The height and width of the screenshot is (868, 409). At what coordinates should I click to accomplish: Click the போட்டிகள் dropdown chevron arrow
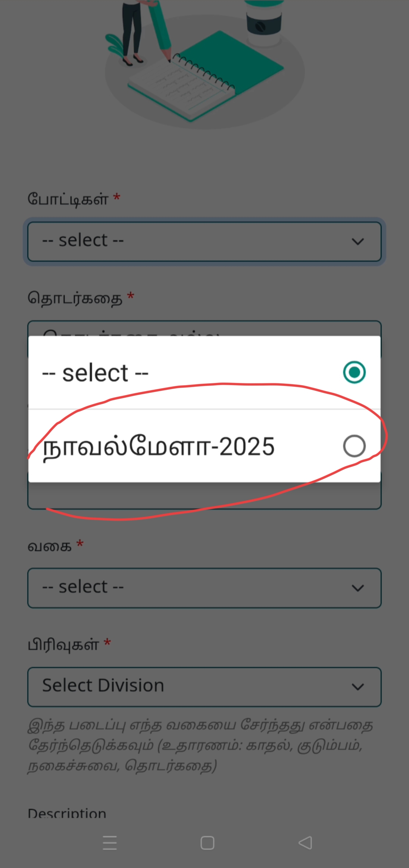coord(358,241)
